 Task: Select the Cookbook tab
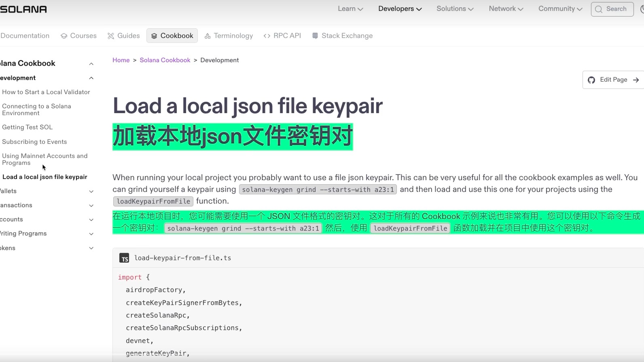click(172, 36)
